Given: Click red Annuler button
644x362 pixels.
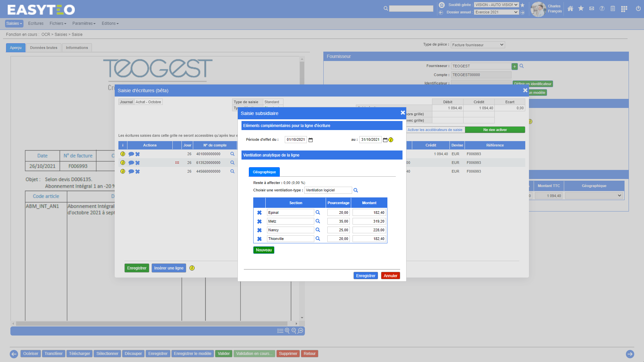Looking at the screenshot, I should point(390,276).
